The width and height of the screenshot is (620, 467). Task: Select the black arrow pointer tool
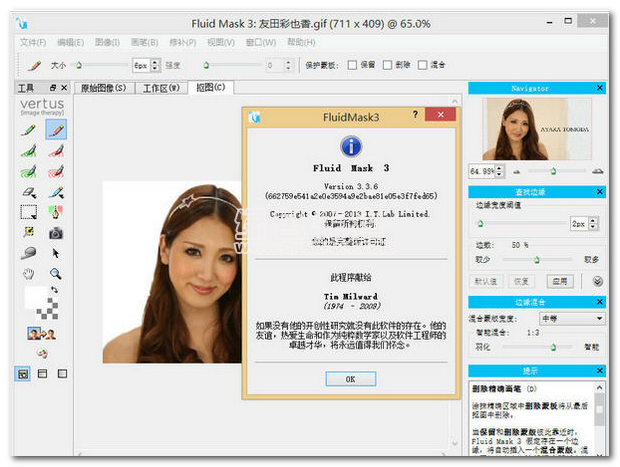[56, 253]
